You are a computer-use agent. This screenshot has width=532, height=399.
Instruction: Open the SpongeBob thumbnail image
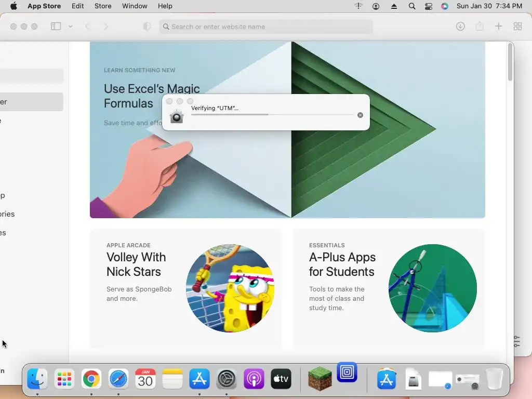pyautogui.click(x=230, y=288)
